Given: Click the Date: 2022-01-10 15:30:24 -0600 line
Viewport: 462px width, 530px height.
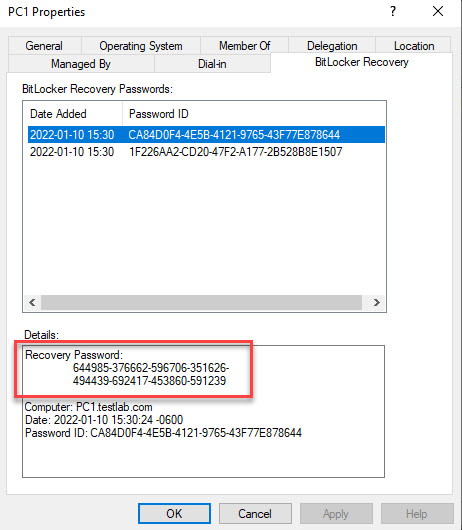Looking at the screenshot, I should (104, 420).
